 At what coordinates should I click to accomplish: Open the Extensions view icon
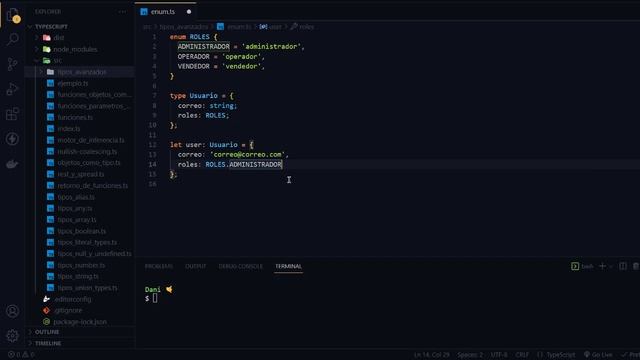[x=13, y=114]
